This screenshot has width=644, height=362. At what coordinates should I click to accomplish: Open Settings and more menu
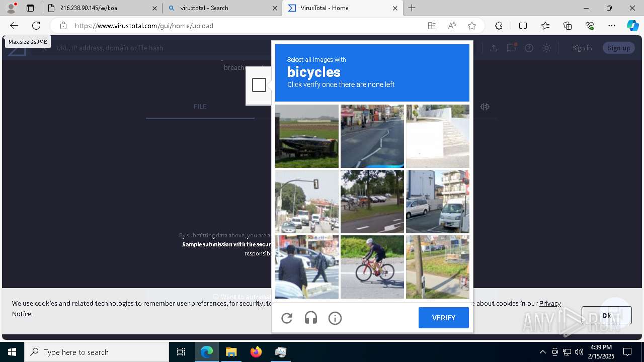point(612,26)
